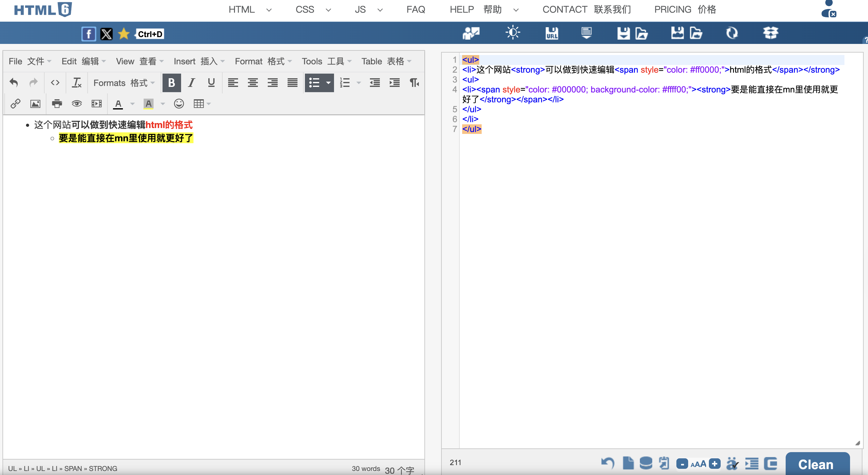868x475 pixels.
Task: Toggle italic formatting
Action: pyautogui.click(x=191, y=83)
